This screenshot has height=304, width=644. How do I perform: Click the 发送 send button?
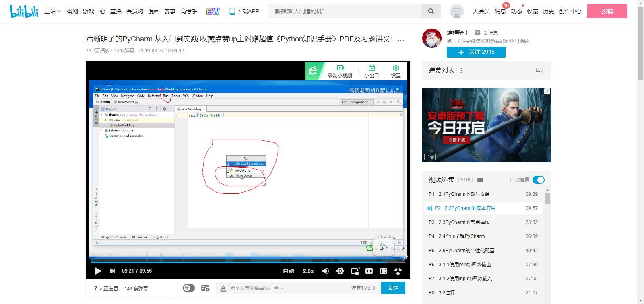coord(393,288)
